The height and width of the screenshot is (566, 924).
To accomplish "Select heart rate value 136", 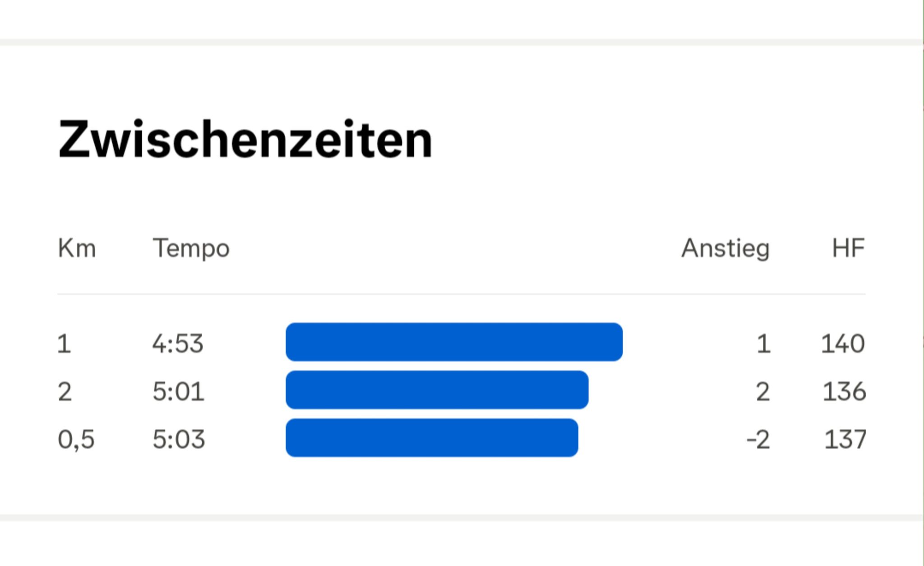I will [844, 391].
